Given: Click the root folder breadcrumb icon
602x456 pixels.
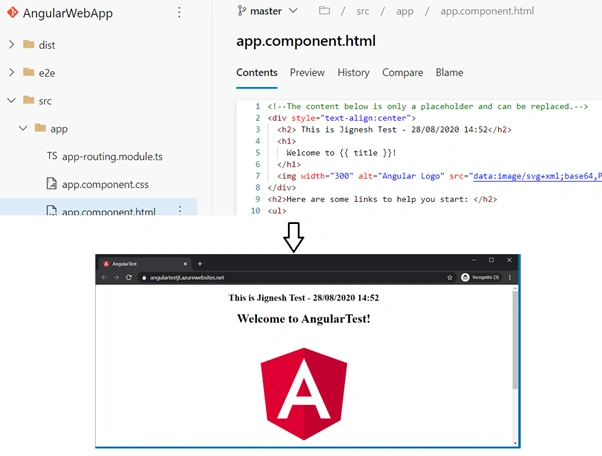Looking at the screenshot, I should pos(324,11).
